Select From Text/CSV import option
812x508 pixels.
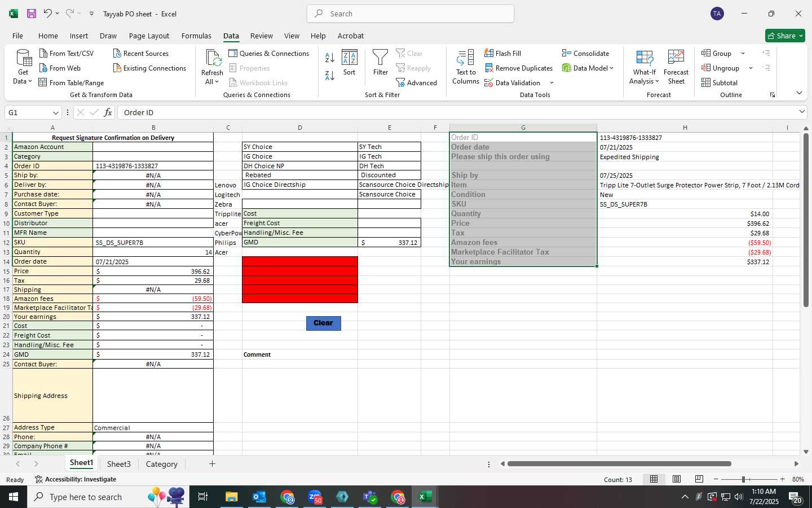67,53
